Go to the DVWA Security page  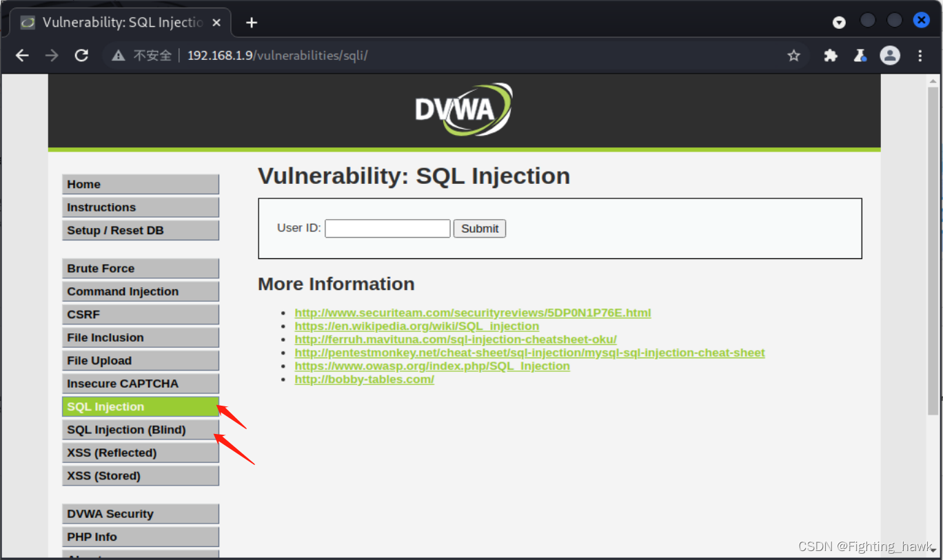pos(141,514)
